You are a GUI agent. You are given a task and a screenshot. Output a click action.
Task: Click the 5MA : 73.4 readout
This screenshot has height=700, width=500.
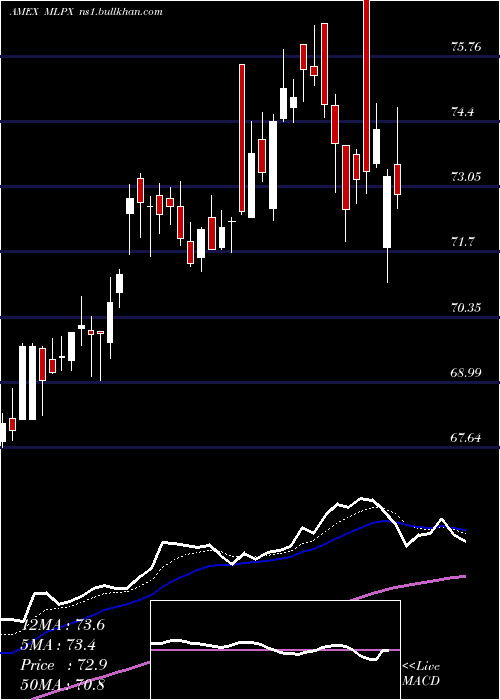pyautogui.click(x=58, y=645)
